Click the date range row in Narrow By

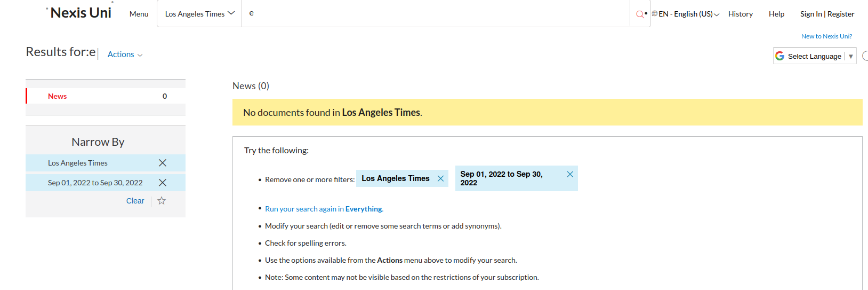click(106, 183)
